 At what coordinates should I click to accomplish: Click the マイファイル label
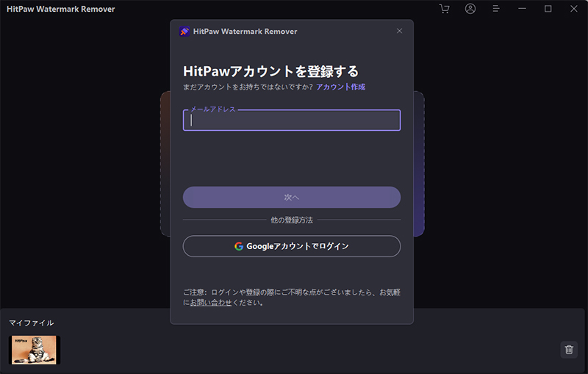[x=32, y=323]
